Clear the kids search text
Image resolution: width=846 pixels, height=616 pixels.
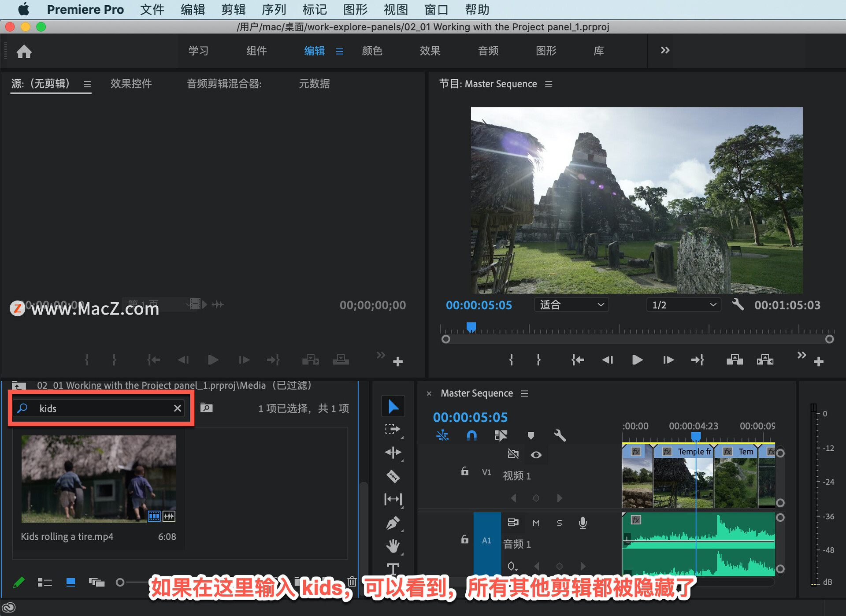click(178, 408)
